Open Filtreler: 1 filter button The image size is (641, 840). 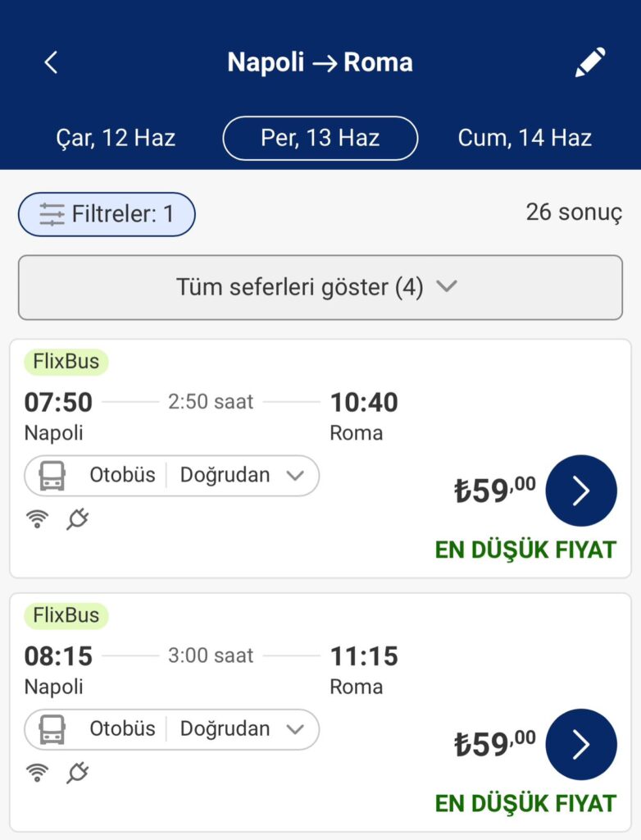point(107,214)
